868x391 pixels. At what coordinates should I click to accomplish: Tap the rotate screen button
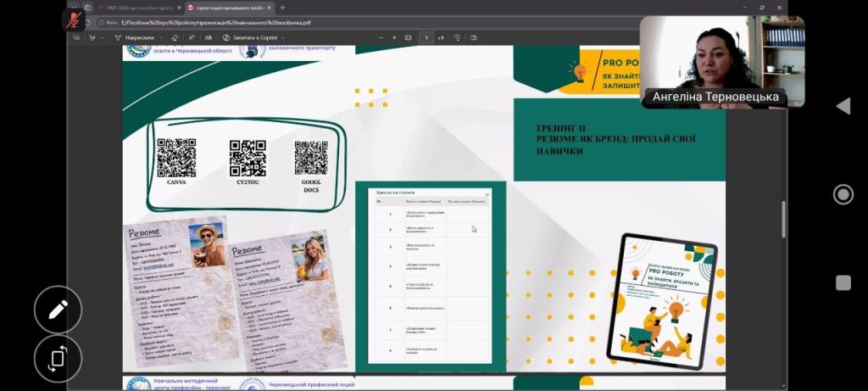tap(58, 357)
